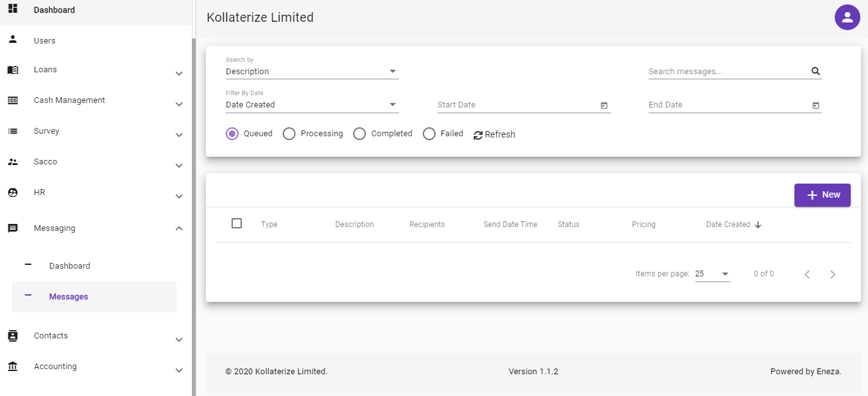
Task: Click the Powered by Eneza text
Action: coord(806,371)
